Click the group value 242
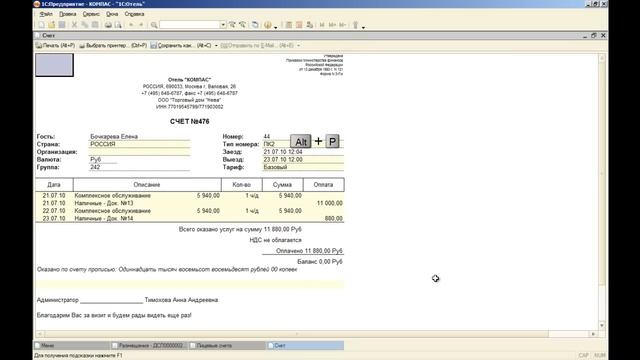This screenshot has width=640, height=360. 95,167
